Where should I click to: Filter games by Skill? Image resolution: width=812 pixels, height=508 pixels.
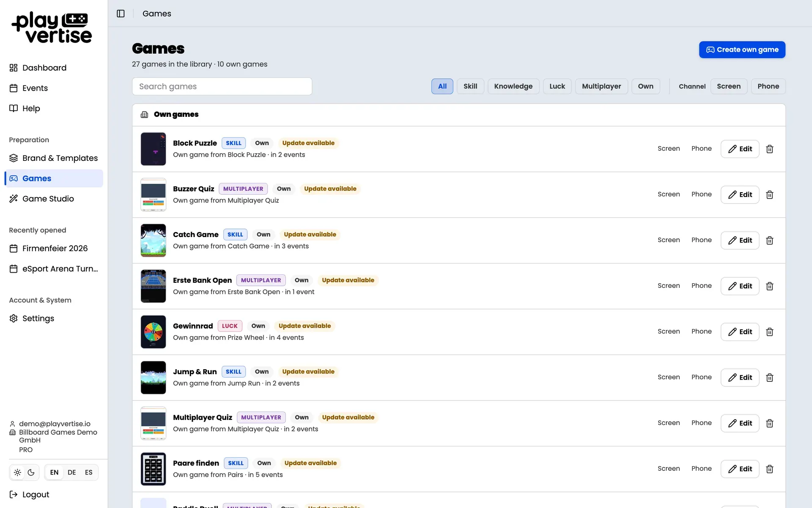coord(470,86)
